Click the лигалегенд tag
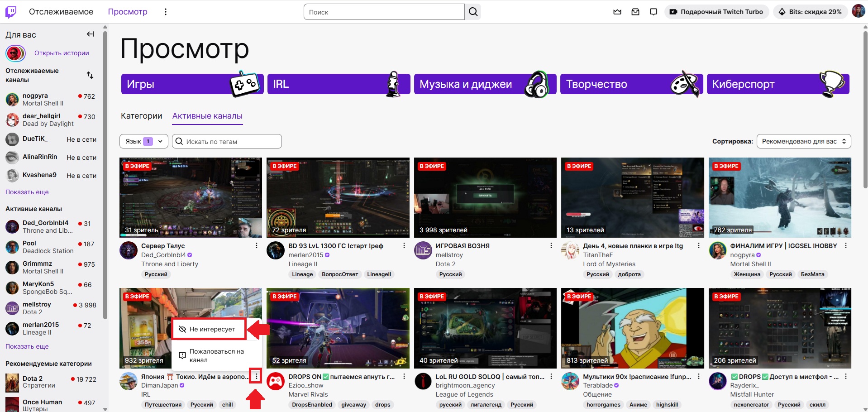The image size is (868, 412). pyautogui.click(x=486, y=405)
